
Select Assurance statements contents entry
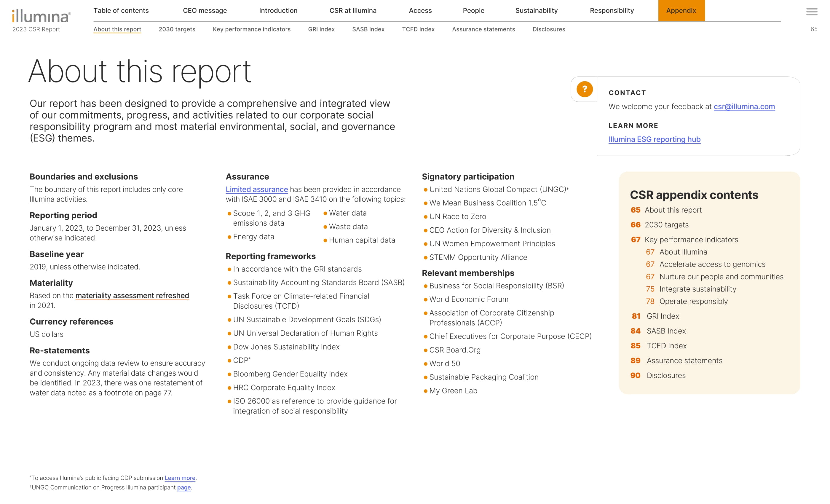(x=684, y=361)
